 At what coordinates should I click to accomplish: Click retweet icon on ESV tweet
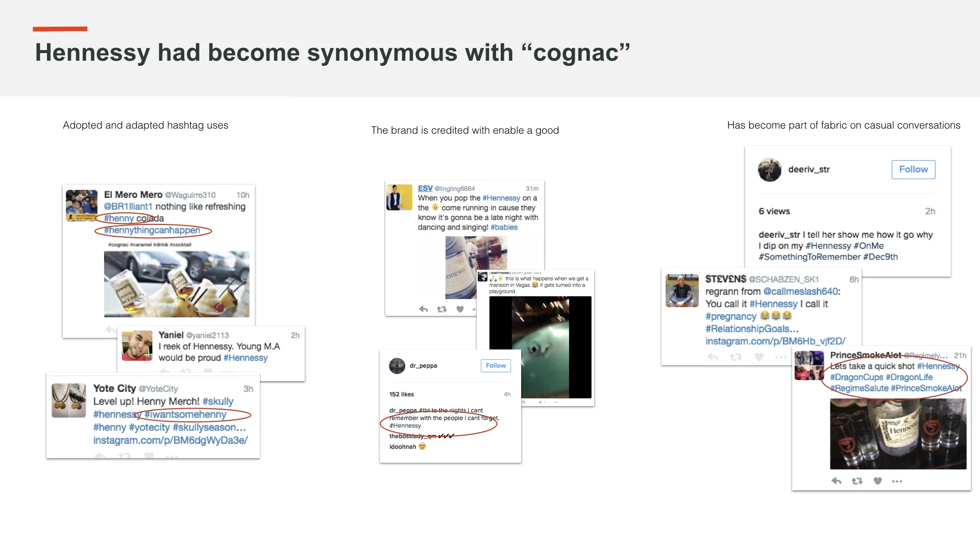point(442,309)
